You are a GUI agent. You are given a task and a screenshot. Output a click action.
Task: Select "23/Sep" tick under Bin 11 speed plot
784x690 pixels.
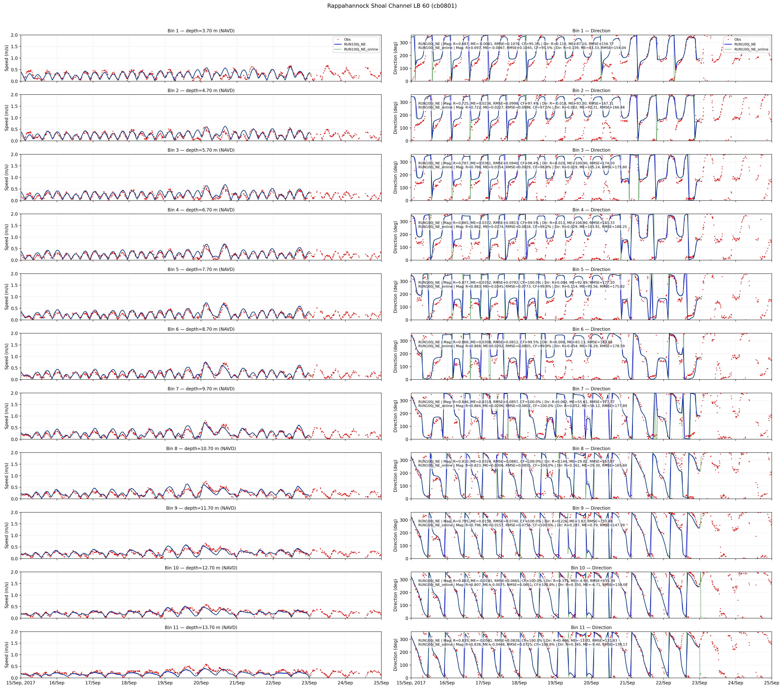coord(309,683)
